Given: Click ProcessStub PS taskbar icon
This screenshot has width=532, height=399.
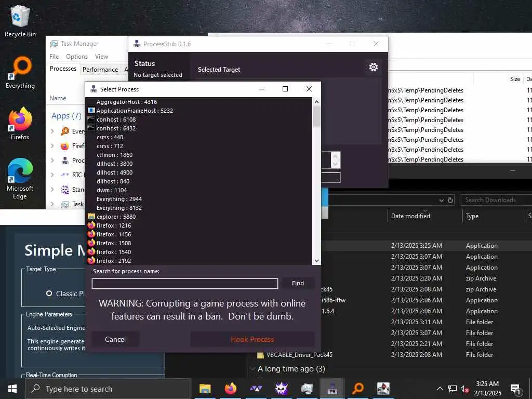Looking at the screenshot, I should click(x=332, y=389).
